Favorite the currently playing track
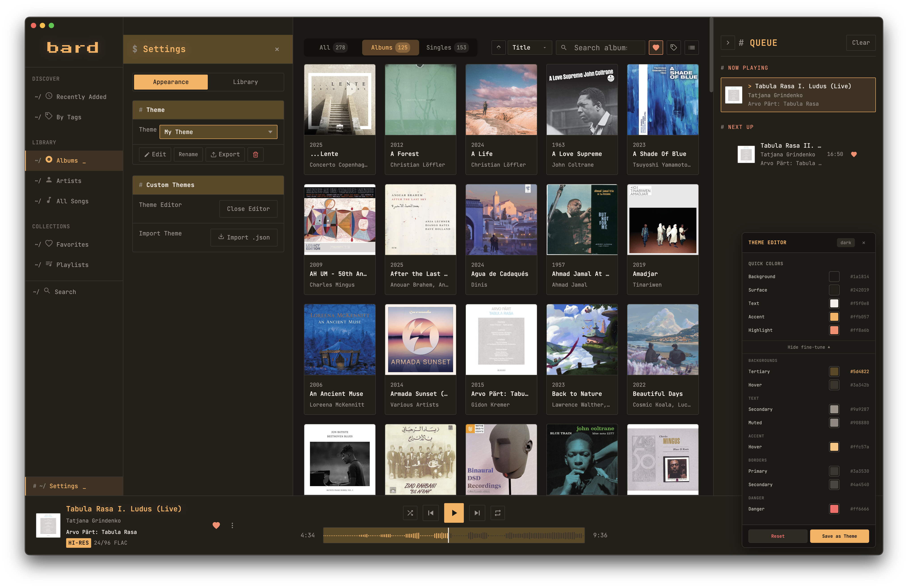 [216, 525]
